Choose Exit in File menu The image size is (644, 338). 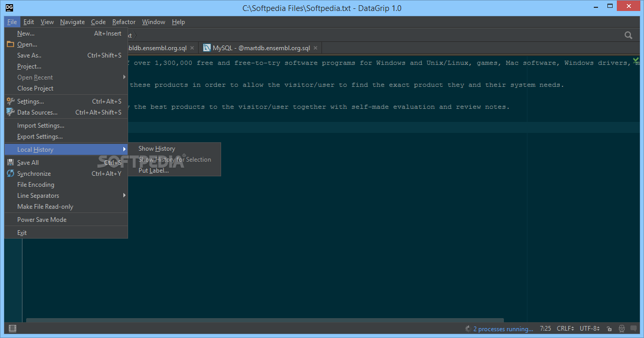pyautogui.click(x=66, y=233)
